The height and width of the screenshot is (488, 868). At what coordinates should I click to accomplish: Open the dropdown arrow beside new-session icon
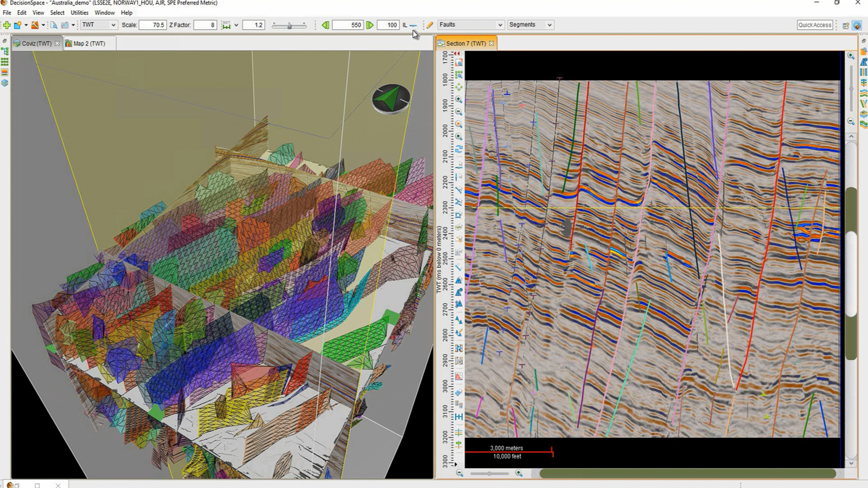(25, 25)
